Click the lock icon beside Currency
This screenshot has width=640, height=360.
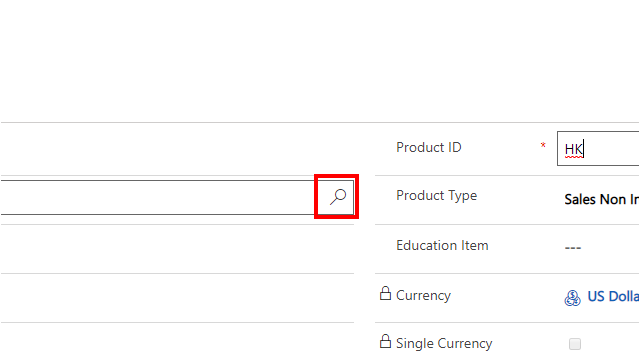[x=385, y=293]
